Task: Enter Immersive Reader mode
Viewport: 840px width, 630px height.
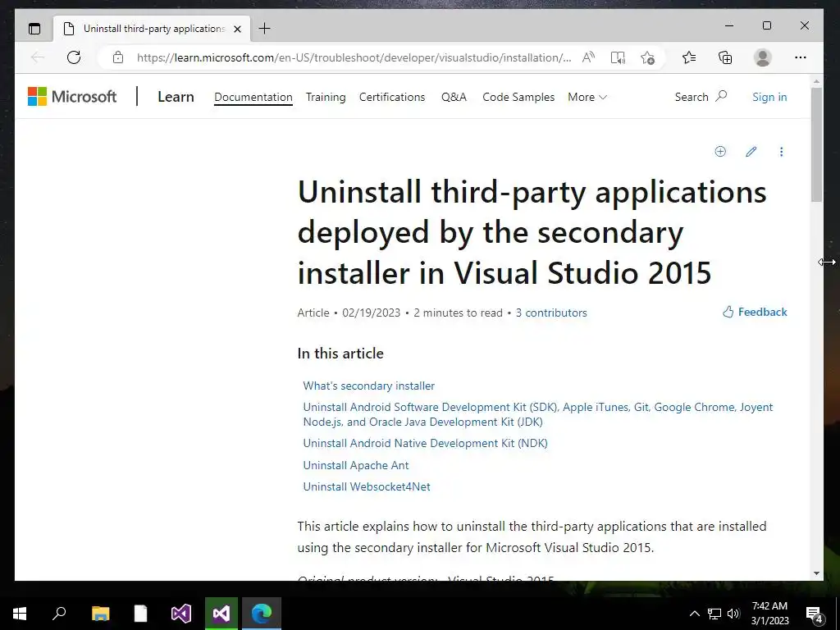Action: click(618, 58)
